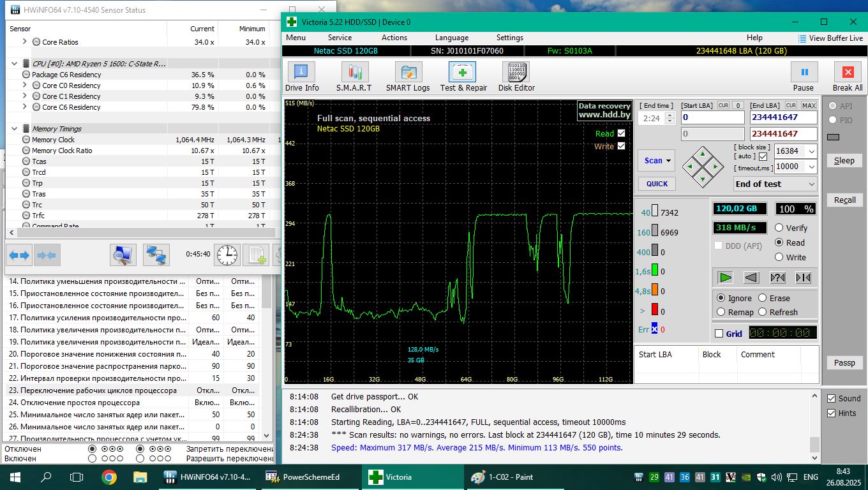Expand Core C0 Residency row
The height and width of the screenshot is (490, 868).
(25, 85)
